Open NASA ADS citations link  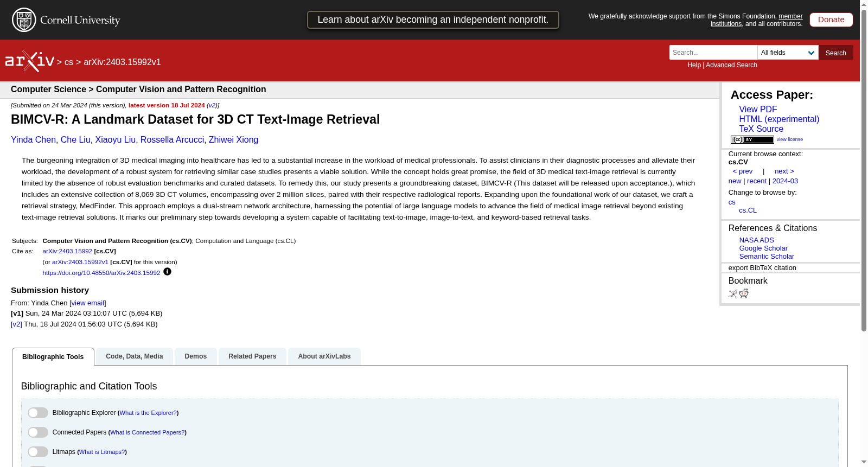756,240
